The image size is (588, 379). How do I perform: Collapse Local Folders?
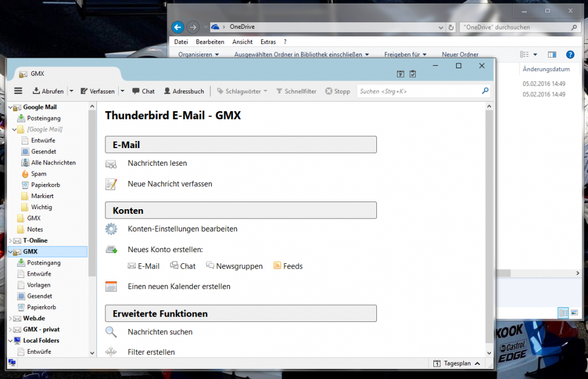(11, 341)
